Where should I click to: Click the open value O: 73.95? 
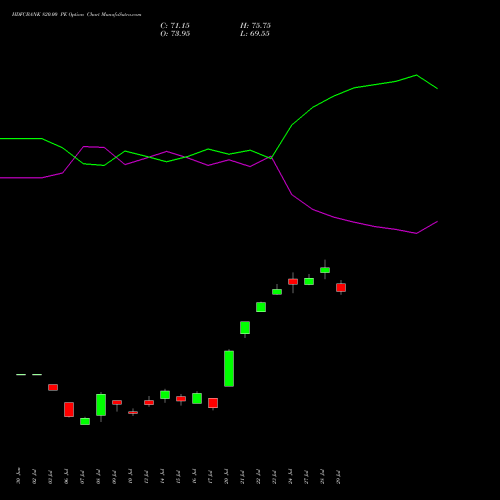pyautogui.click(x=175, y=34)
